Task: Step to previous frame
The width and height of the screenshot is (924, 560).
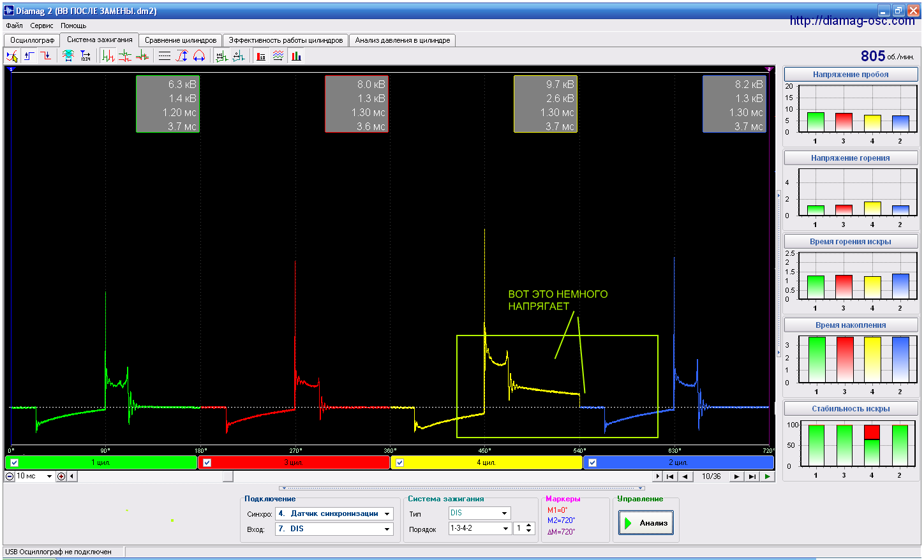Action: [685, 476]
